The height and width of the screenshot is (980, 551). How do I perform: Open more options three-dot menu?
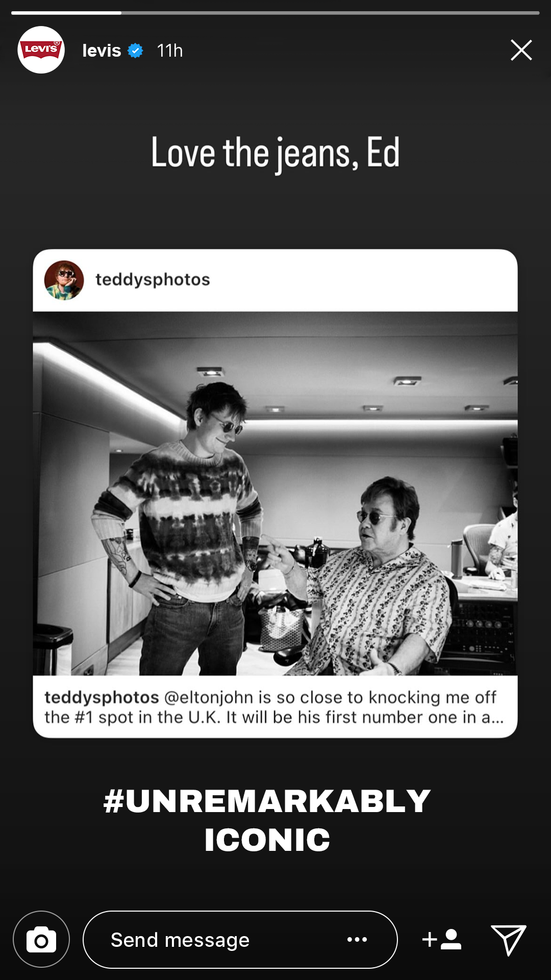357,939
